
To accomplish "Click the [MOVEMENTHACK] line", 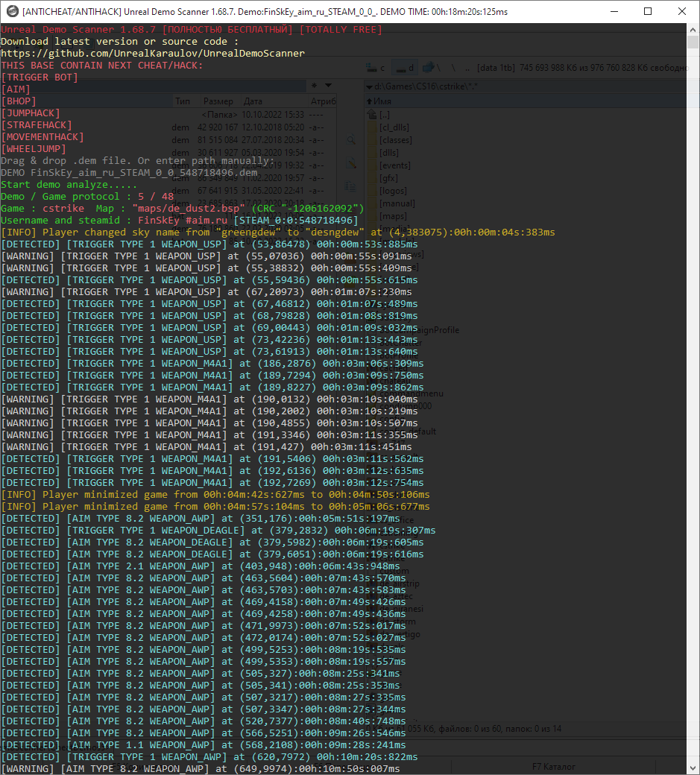I will (42, 136).
